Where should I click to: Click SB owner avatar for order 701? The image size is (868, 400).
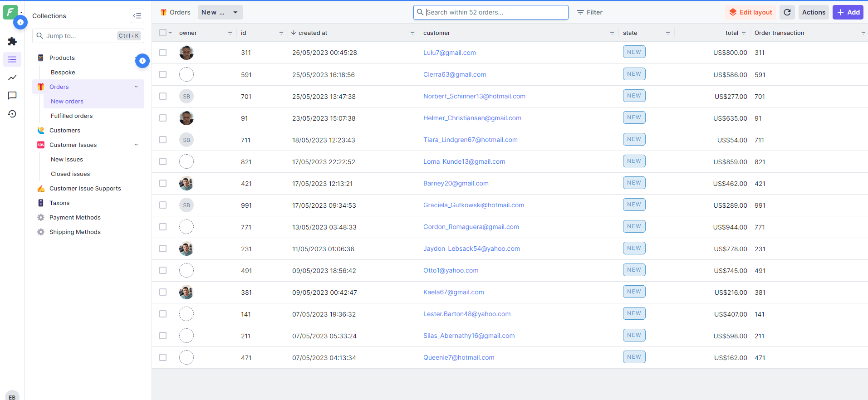[x=186, y=96]
